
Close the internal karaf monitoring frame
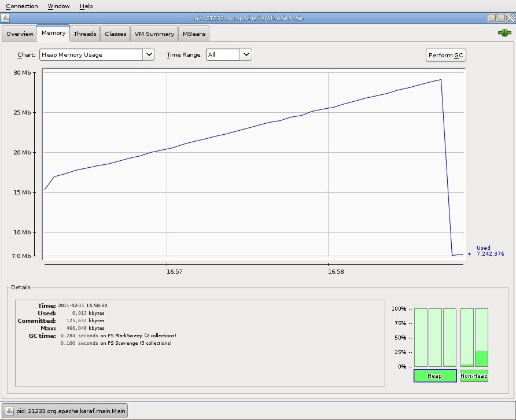[509, 19]
